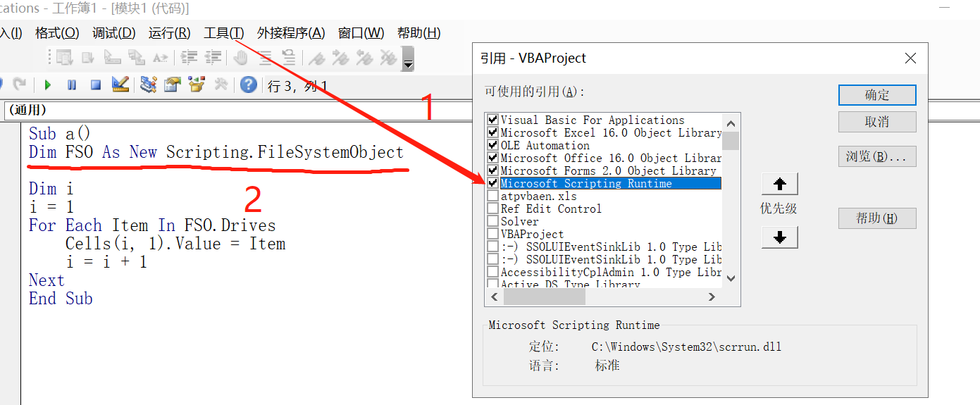Check the Ref Edit Control reference
980x405 pixels.
492,208
